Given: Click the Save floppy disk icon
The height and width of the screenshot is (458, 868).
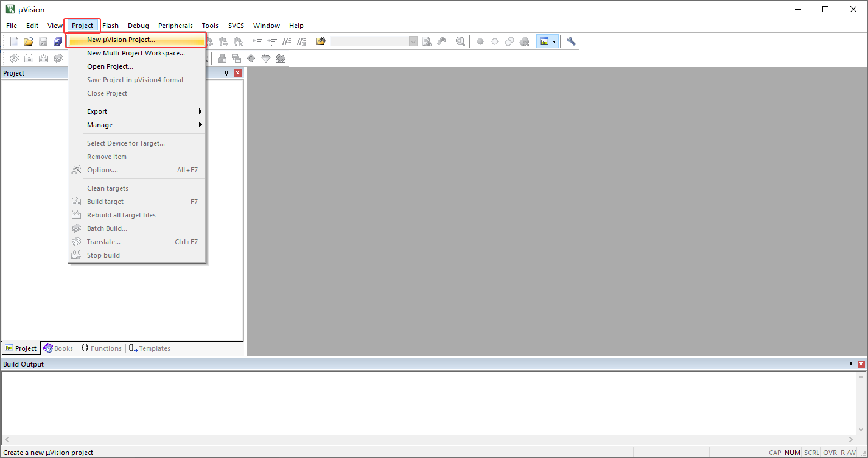Looking at the screenshot, I should [x=43, y=41].
